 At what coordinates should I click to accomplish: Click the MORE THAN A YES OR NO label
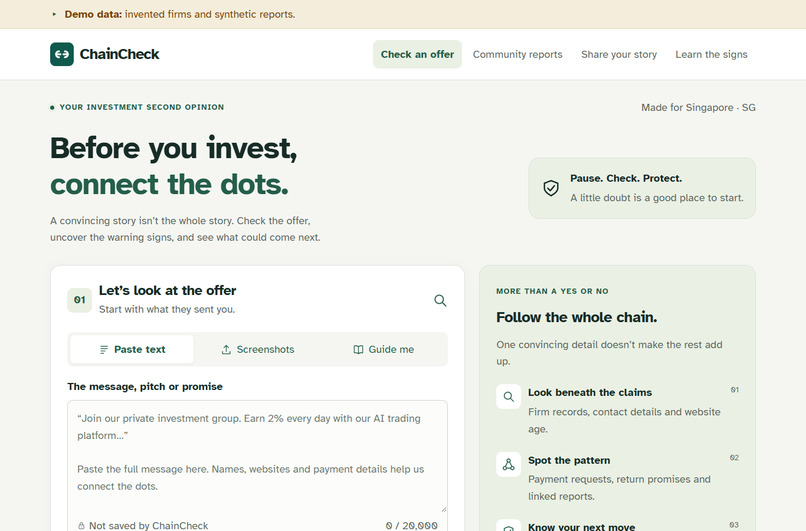click(x=552, y=291)
